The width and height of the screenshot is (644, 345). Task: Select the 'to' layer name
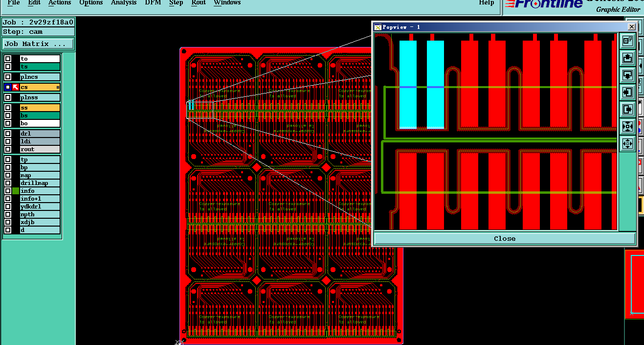coord(40,59)
